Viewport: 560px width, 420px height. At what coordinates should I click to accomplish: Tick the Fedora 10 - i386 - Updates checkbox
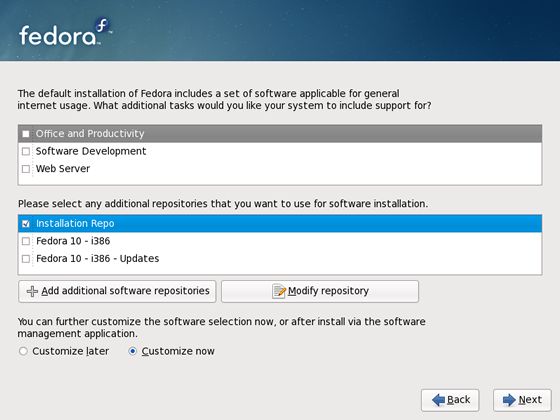point(26,259)
